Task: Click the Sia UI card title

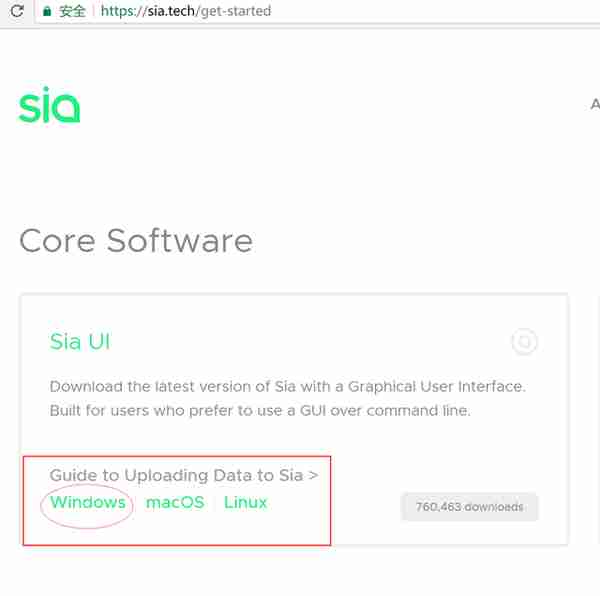Action: click(80, 341)
